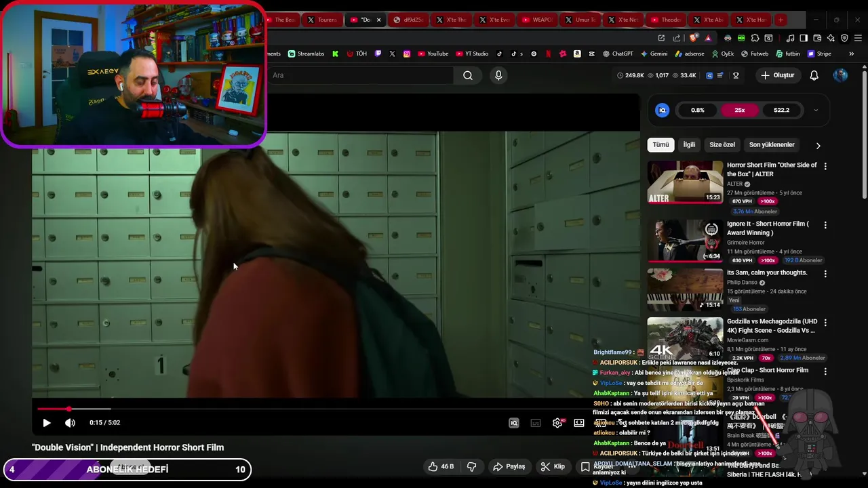Open the Stripe bookmark
The image size is (868, 488).
818,54
